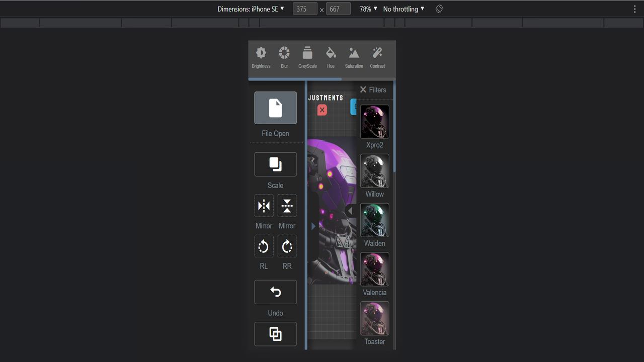644x362 pixels.
Task: Open the Scale tool
Action: (x=275, y=164)
